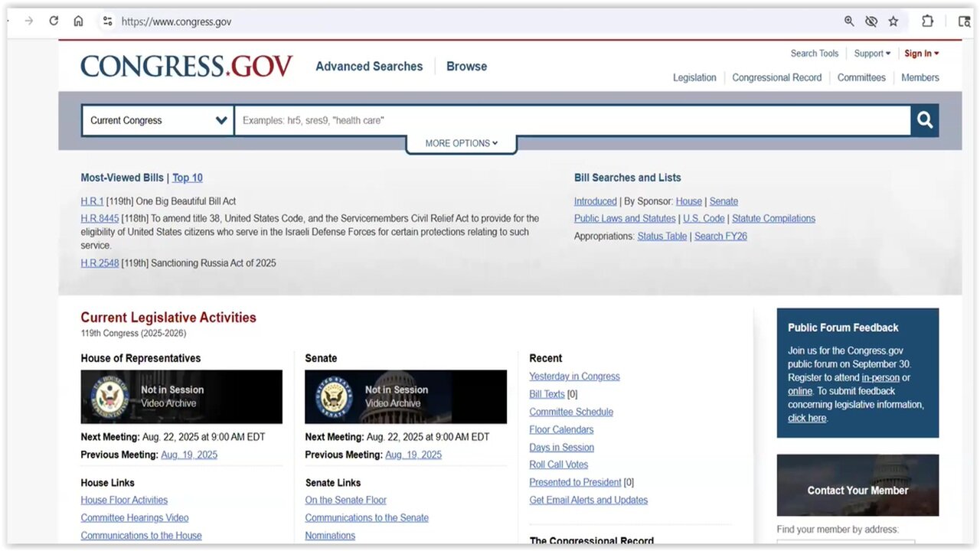Open the Congress.gov logo home link

[186, 66]
